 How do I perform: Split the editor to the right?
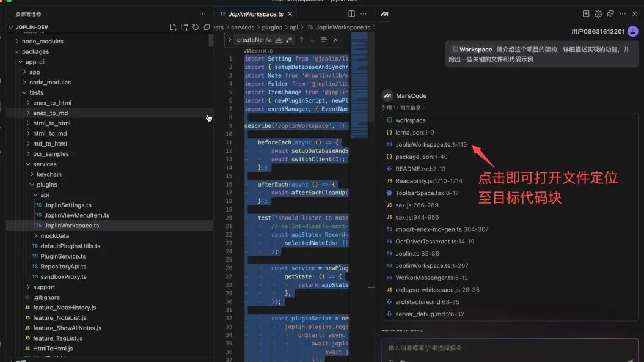coord(351,13)
